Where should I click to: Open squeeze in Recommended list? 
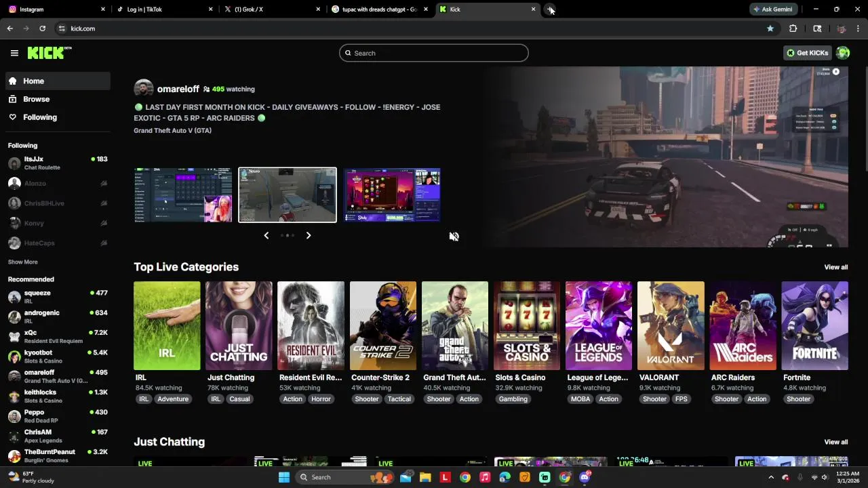[58, 297]
